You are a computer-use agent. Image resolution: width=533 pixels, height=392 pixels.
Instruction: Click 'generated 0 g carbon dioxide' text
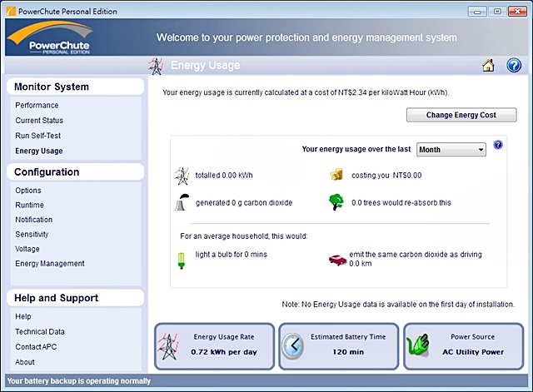point(244,203)
